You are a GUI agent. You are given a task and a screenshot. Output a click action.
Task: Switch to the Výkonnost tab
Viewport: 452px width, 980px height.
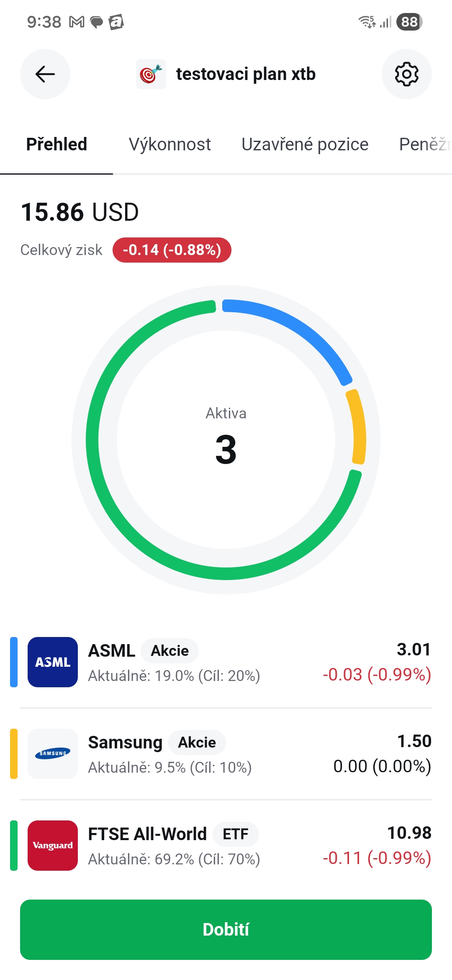point(169,144)
